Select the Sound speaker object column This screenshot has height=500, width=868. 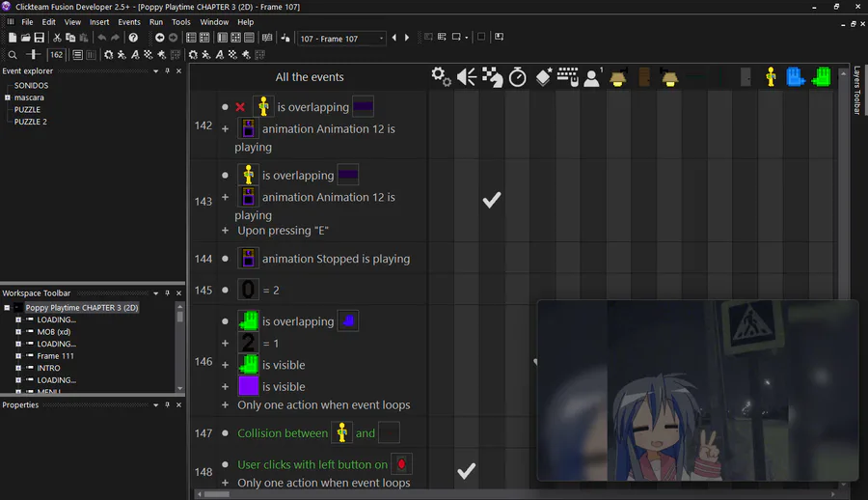click(x=467, y=77)
